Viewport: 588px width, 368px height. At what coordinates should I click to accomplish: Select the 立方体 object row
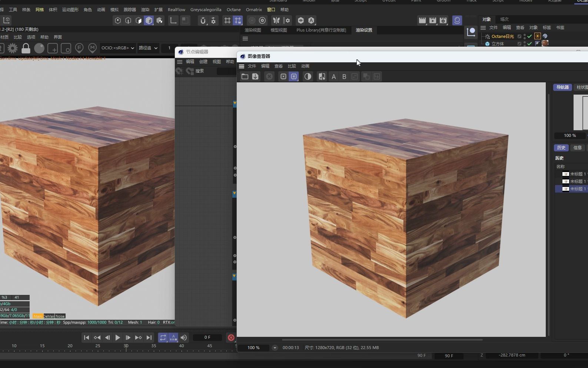tap(498, 44)
